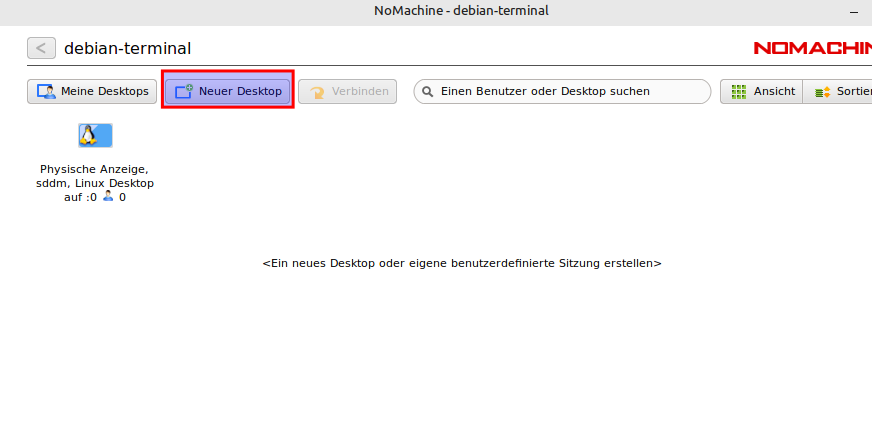Click the green grid Ansicht icon
872x433 pixels.
click(738, 92)
